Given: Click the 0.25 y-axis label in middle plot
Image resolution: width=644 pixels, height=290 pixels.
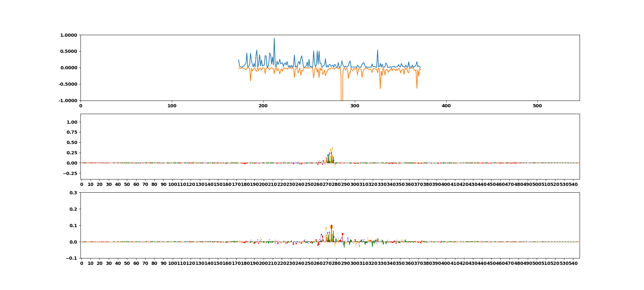Looking at the screenshot, I should pyautogui.click(x=72, y=153).
